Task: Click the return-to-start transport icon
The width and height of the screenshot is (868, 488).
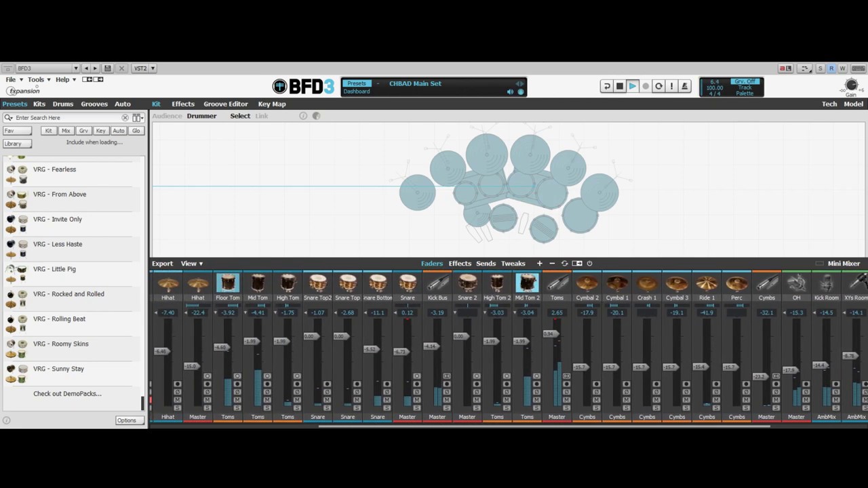Action: pos(607,86)
